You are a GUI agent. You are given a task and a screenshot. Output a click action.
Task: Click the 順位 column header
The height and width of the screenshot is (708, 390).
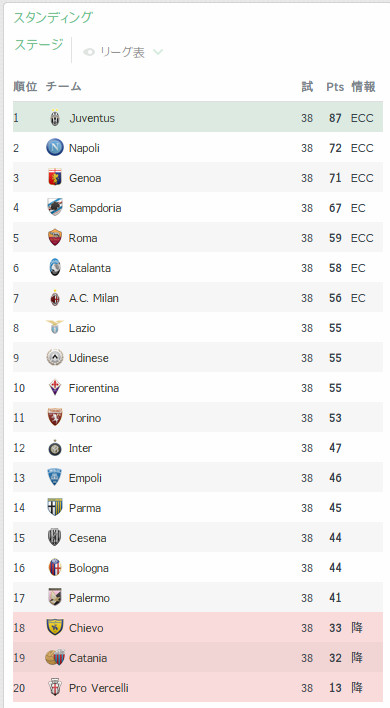(25, 86)
